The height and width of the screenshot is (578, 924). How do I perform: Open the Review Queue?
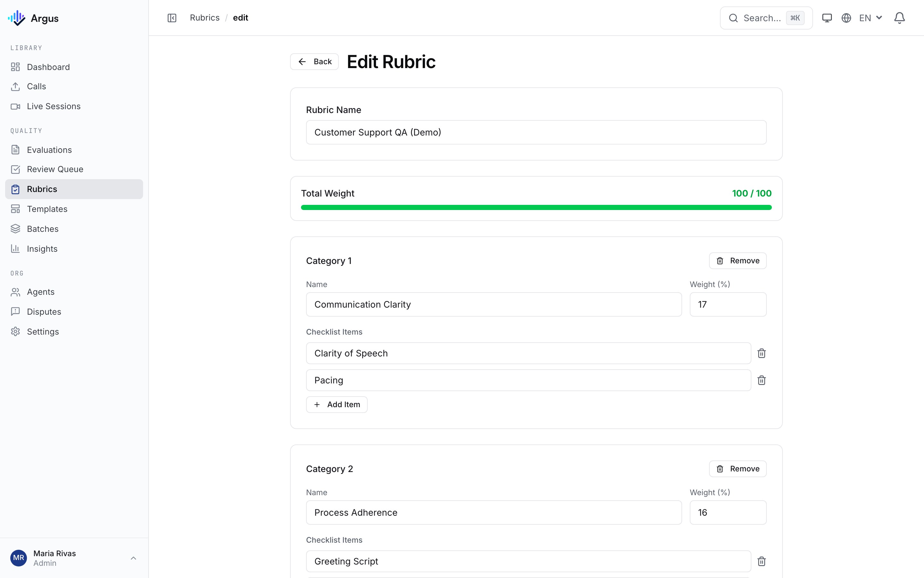point(74,169)
